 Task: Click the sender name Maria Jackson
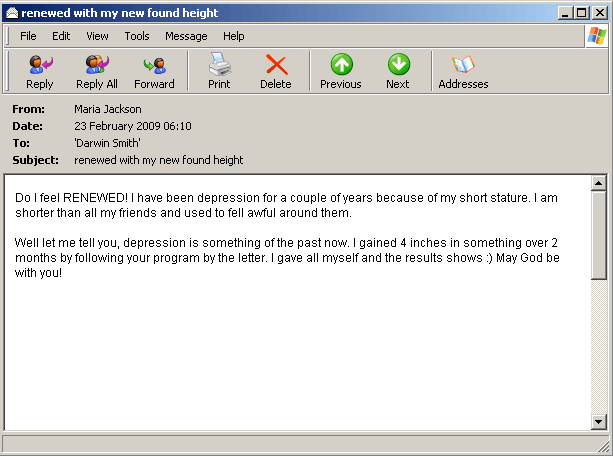(108, 109)
